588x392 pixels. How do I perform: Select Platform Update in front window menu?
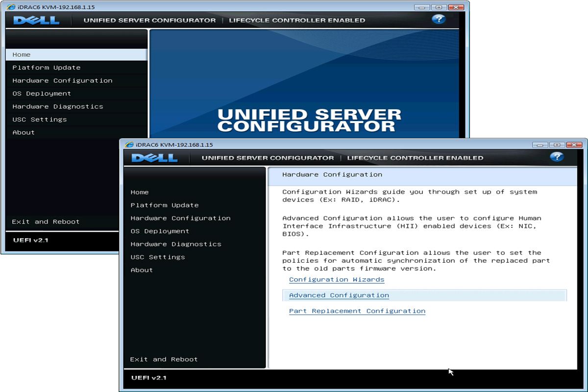point(165,205)
